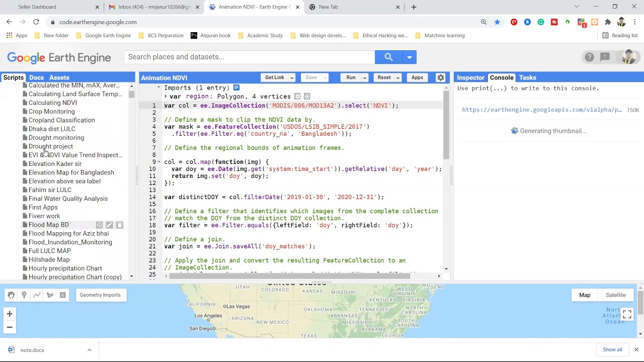644x362 pixels.
Task: Click the Get Link button
Action: tap(275, 77)
